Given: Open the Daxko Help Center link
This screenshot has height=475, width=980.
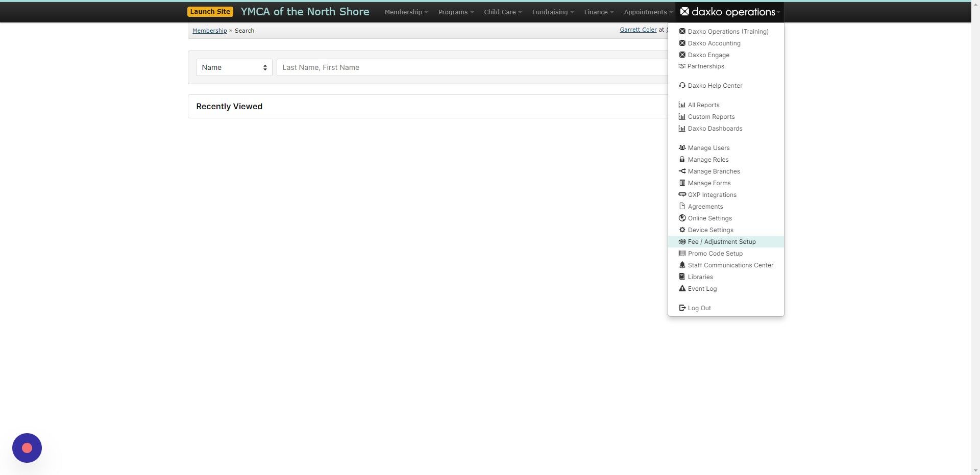Looking at the screenshot, I should tap(726, 85).
